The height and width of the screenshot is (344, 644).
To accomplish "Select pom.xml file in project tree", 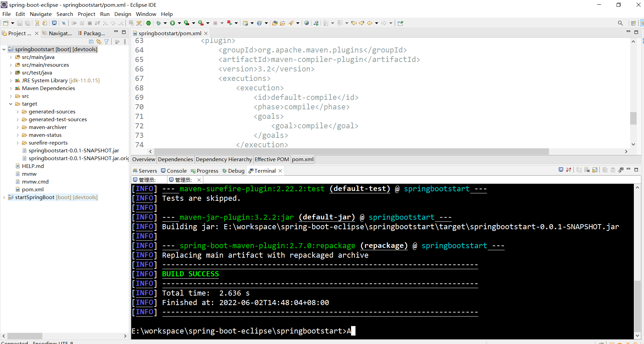I will pos(29,190).
